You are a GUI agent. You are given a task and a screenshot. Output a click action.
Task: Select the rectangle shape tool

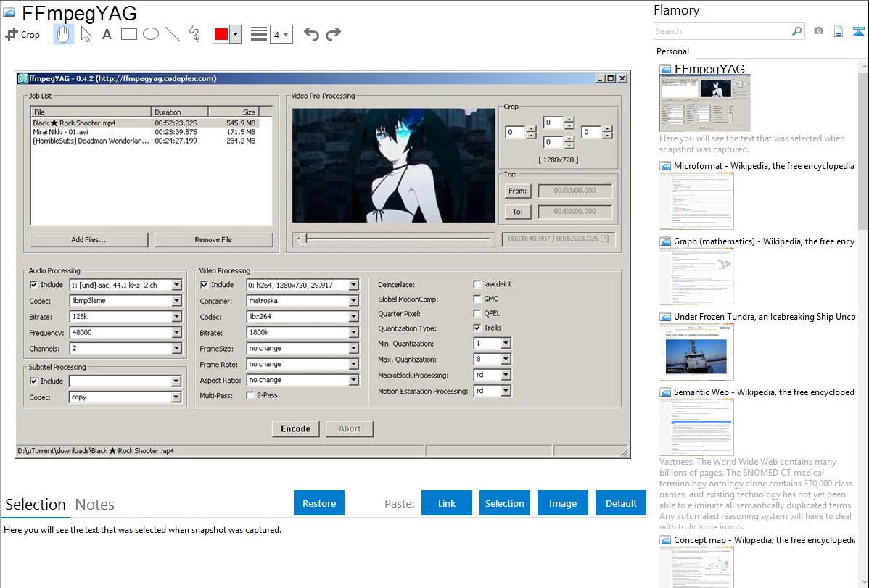click(129, 34)
